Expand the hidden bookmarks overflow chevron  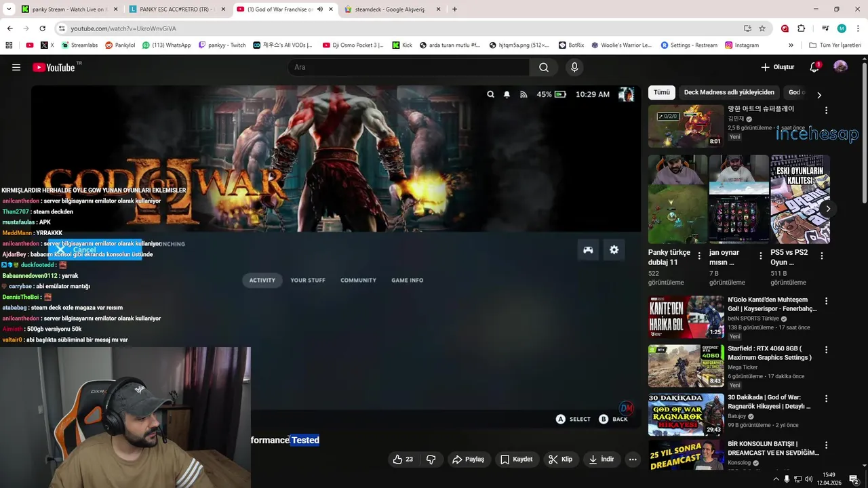point(791,45)
